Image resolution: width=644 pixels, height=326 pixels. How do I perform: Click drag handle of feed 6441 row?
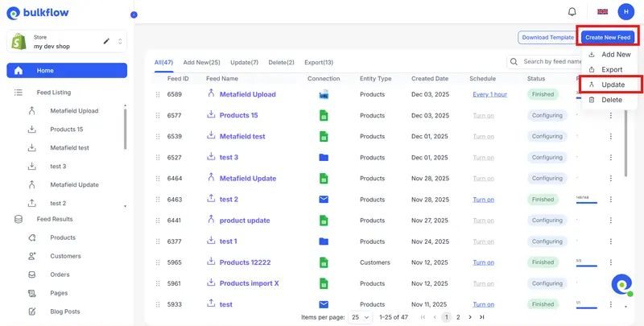158,221
